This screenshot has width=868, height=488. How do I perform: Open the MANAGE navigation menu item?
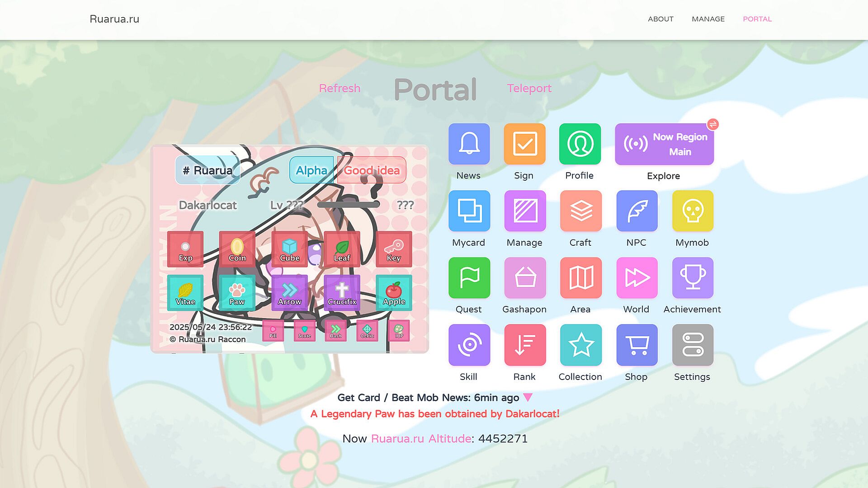[708, 19]
